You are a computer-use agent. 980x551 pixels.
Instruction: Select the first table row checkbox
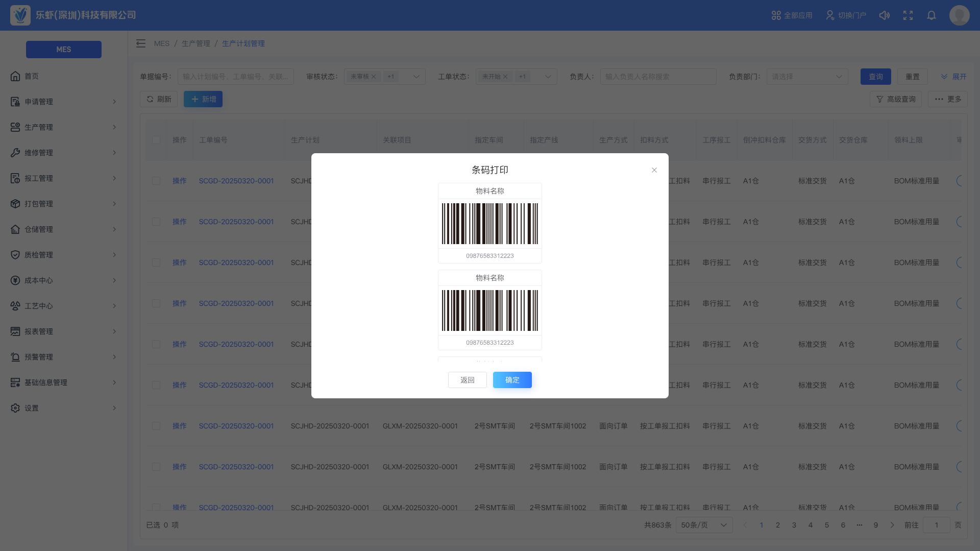click(156, 181)
